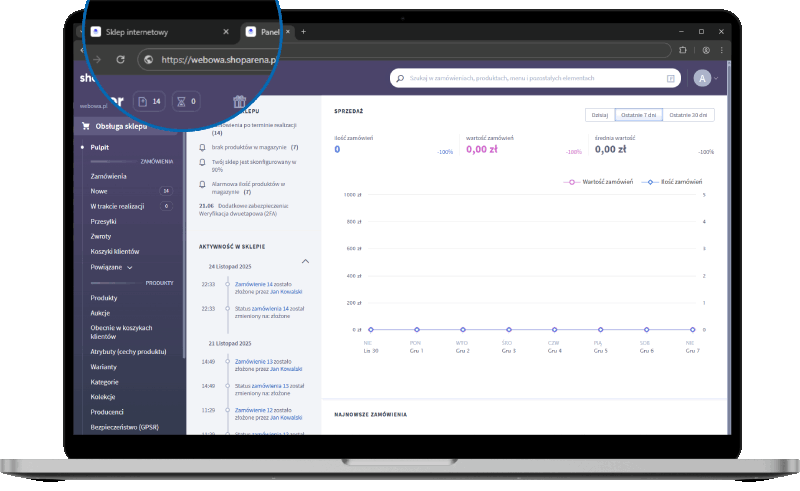
Task: Expand the Powiązane submenu in sidebar
Action: (x=112, y=268)
